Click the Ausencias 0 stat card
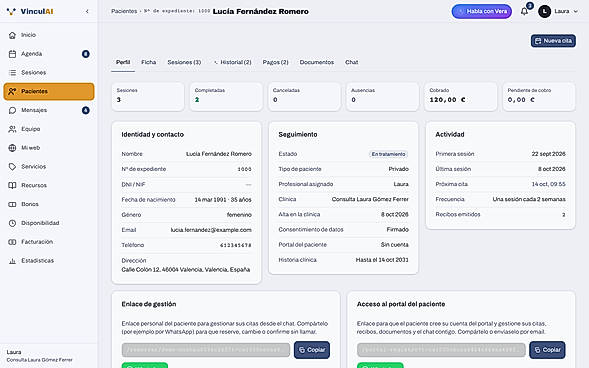Viewport: 589px width, 368px height. [x=382, y=97]
